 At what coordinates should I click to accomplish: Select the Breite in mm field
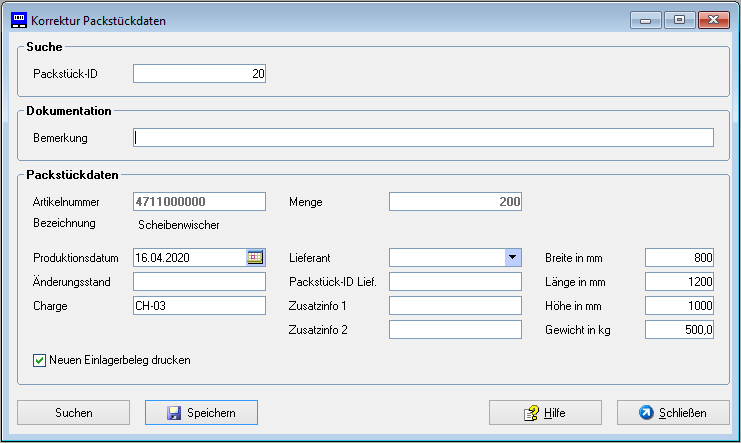point(679,257)
